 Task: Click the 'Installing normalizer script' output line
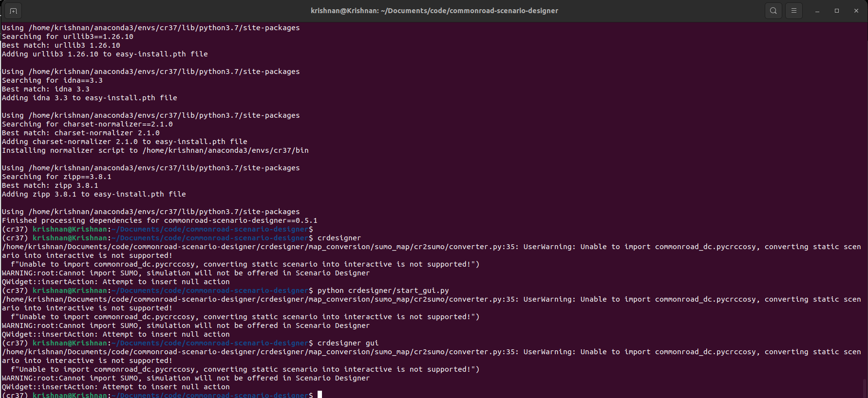coord(155,150)
